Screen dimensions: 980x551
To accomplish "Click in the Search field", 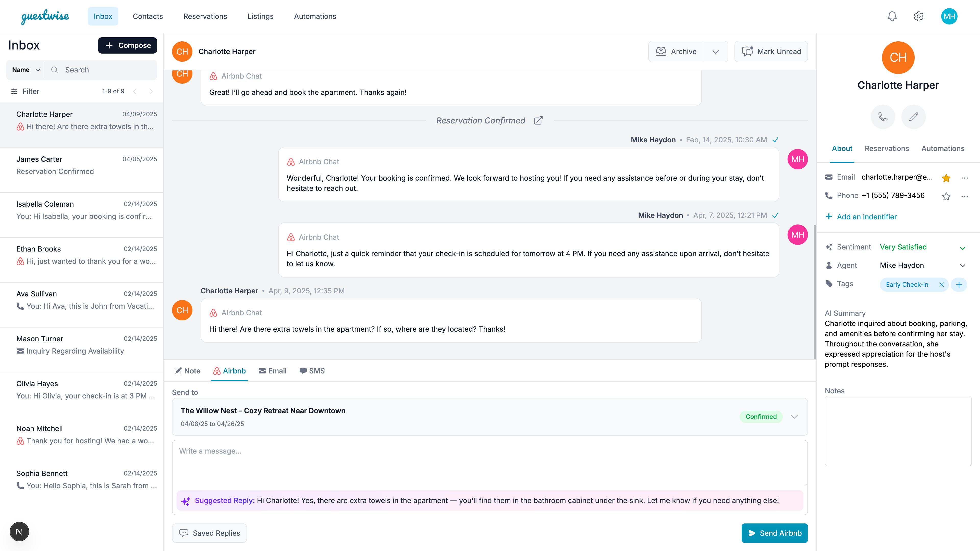I will click(x=101, y=70).
